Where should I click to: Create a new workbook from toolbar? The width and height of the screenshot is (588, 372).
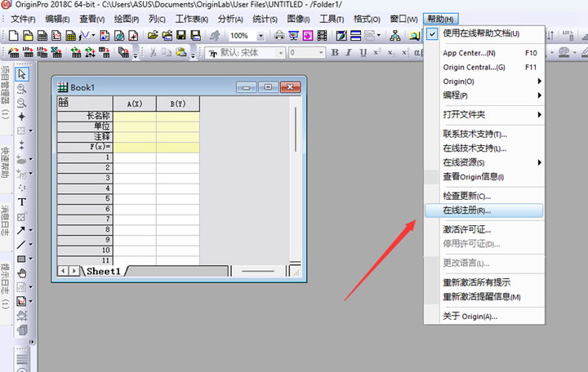coord(42,36)
